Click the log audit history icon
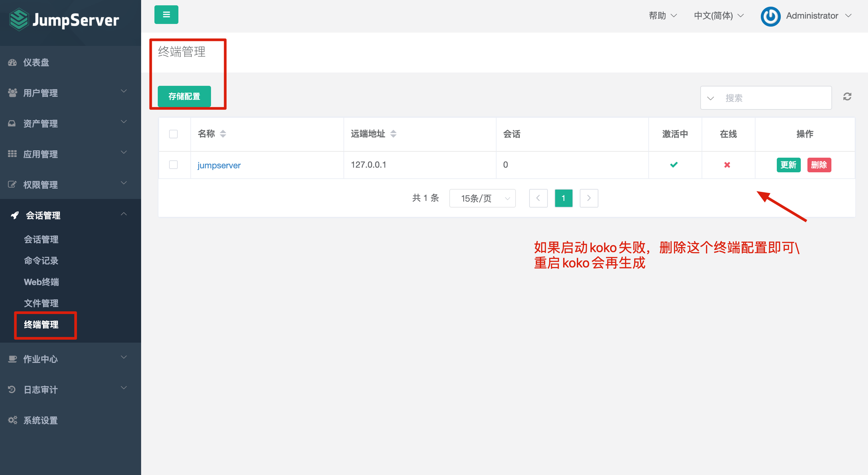 click(12, 390)
